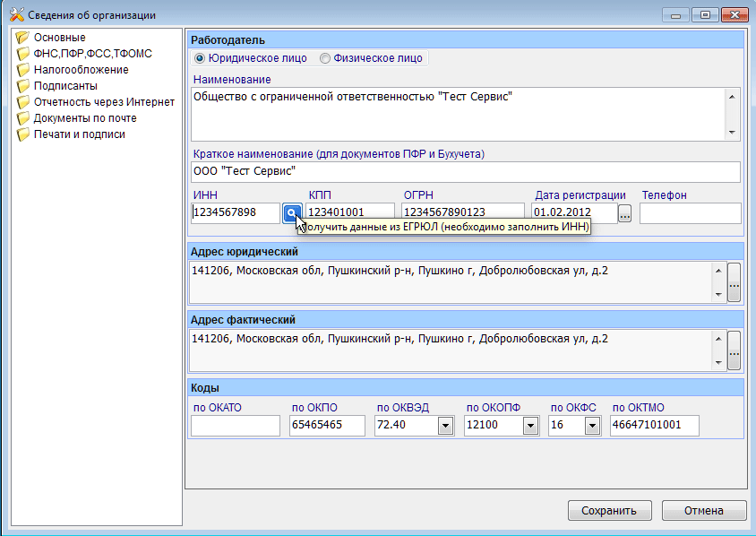
Task: Click the empty по ОКАТО field
Action: coord(236,426)
